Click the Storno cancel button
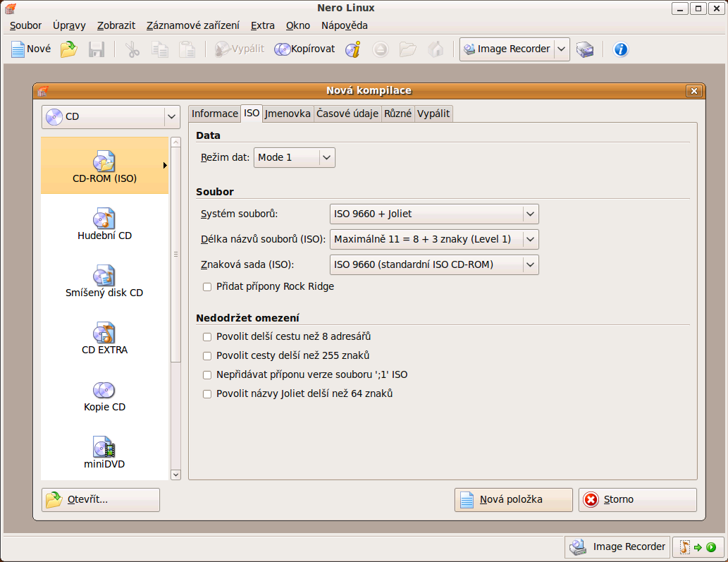Image resolution: width=728 pixels, height=562 pixels. [x=638, y=500]
